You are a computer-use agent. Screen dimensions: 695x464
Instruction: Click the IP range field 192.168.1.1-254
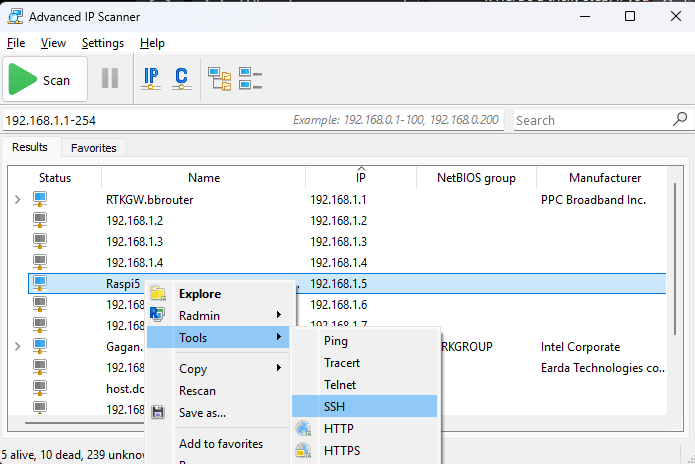coord(253,120)
